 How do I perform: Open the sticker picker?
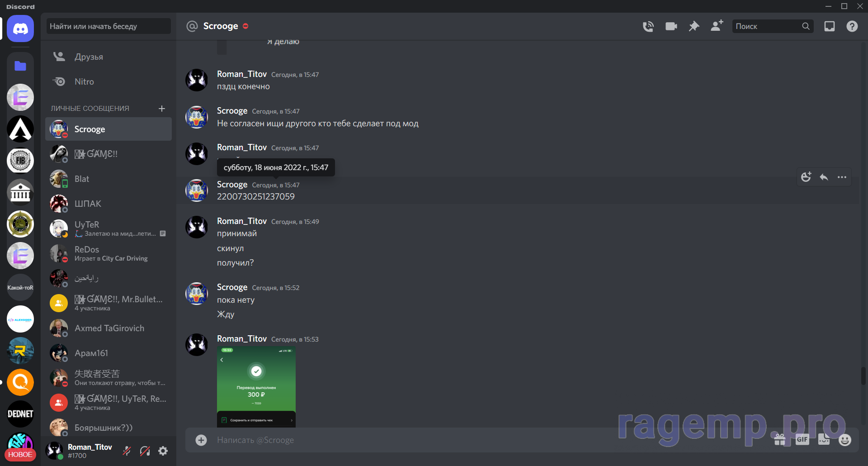pos(824,439)
